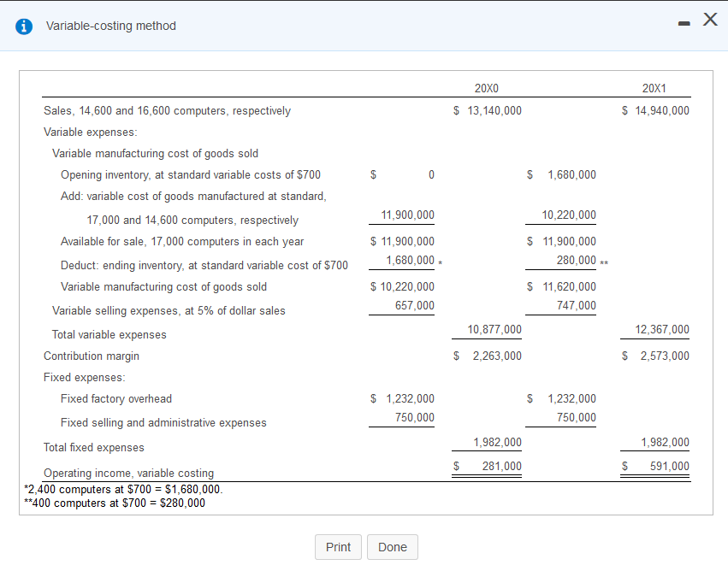
Task: Click the blue info icon
Action: [23, 26]
